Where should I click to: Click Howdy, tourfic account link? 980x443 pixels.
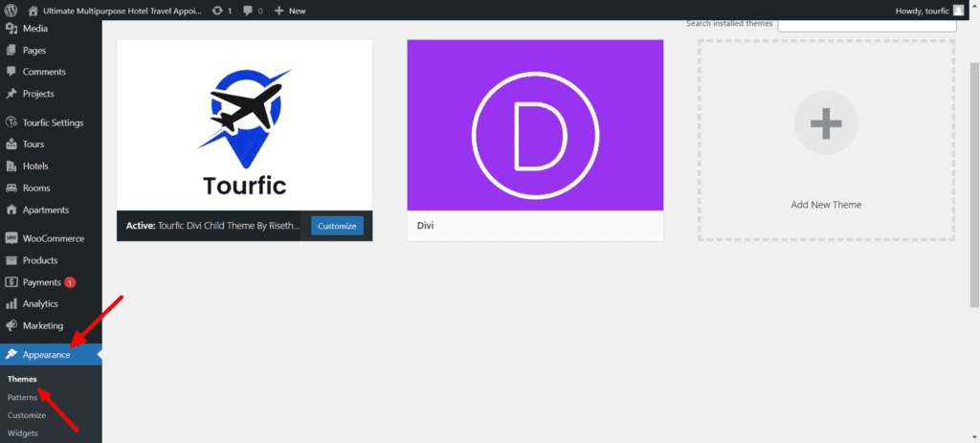(922, 11)
